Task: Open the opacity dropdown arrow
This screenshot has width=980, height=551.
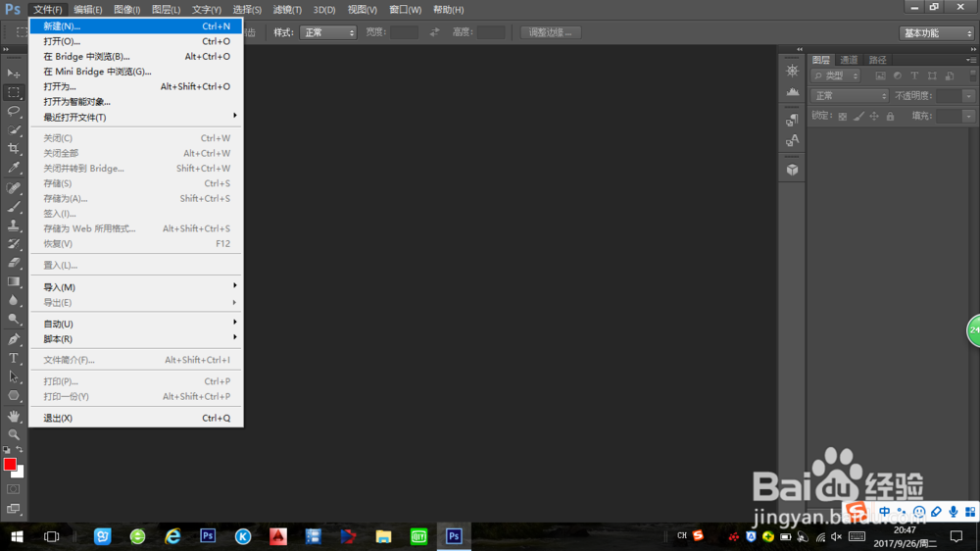Action: [969, 96]
